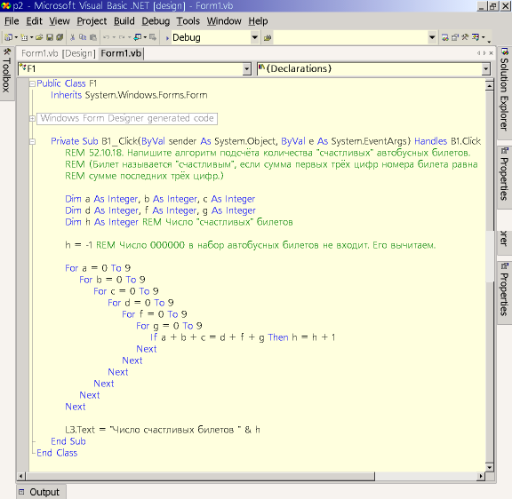Click the Navigate Forward icon

(153, 37)
